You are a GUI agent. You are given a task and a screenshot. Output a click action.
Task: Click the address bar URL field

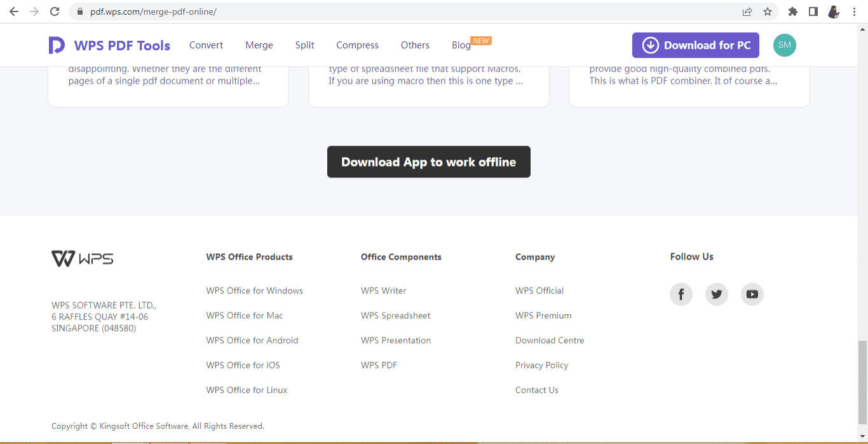[407, 11]
